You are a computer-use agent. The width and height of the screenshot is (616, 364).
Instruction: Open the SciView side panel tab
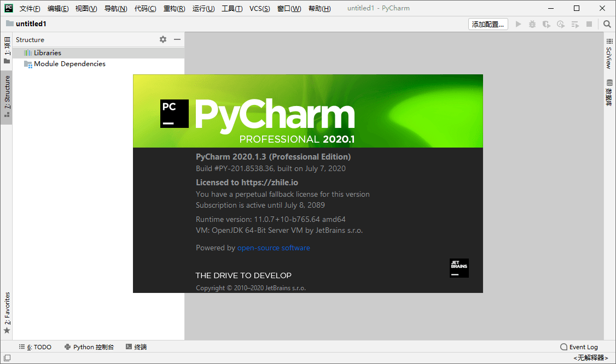point(609,54)
